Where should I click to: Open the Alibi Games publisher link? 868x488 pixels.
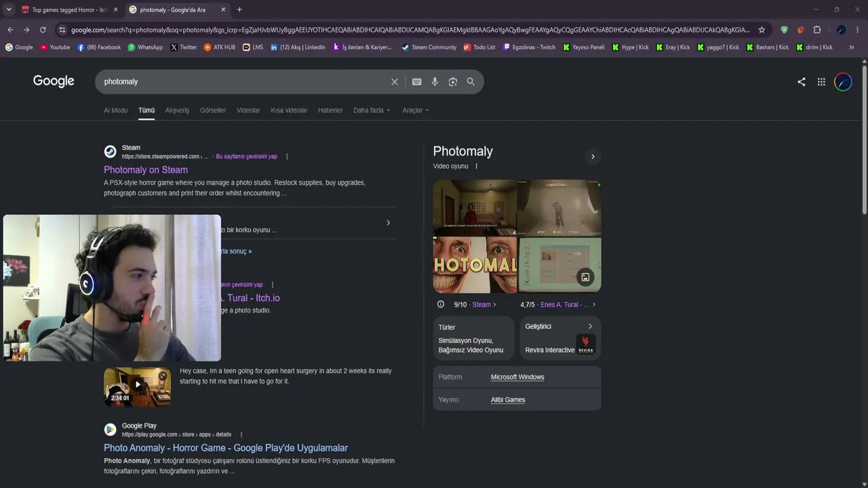(508, 400)
